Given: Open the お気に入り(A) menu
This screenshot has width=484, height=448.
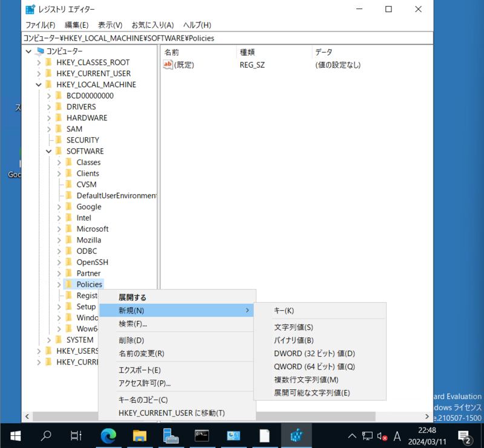Looking at the screenshot, I should click(153, 25).
